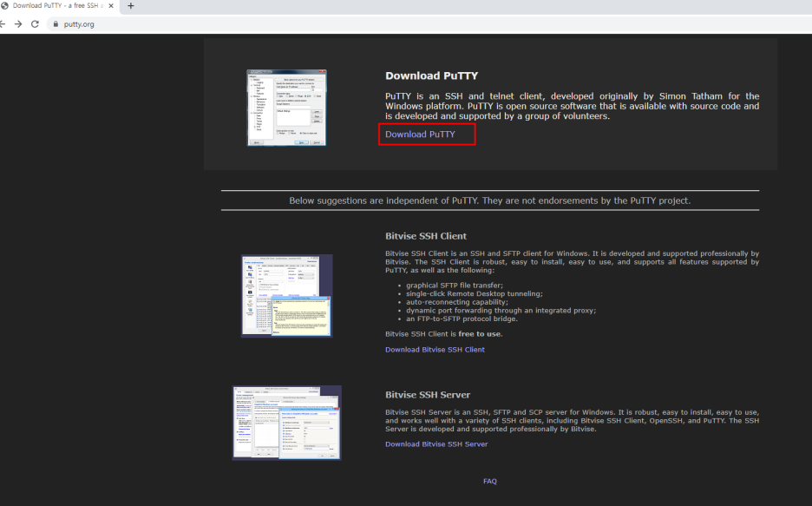The height and width of the screenshot is (506, 812).
Task: Click the browser forward arrow
Action: pos(18,23)
